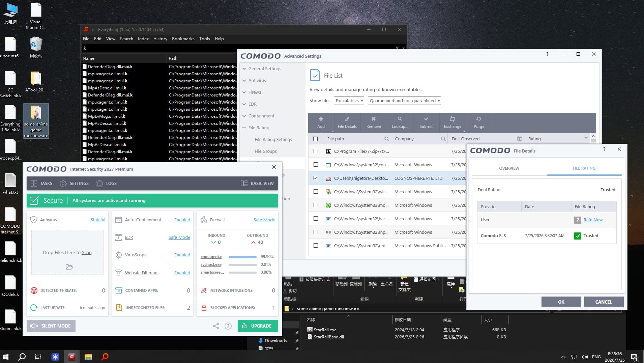Open Settings in Comodo Internet Security
The image size is (644, 363).
[74, 184]
